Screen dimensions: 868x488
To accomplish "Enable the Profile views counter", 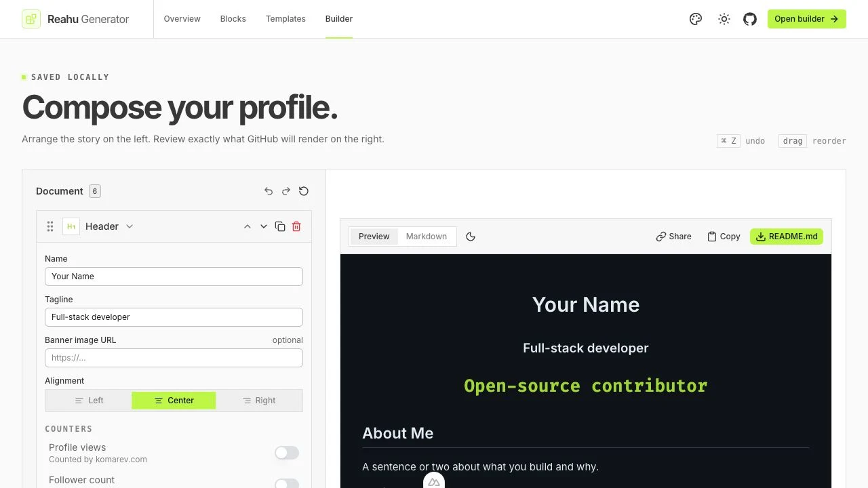I will pos(287,453).
